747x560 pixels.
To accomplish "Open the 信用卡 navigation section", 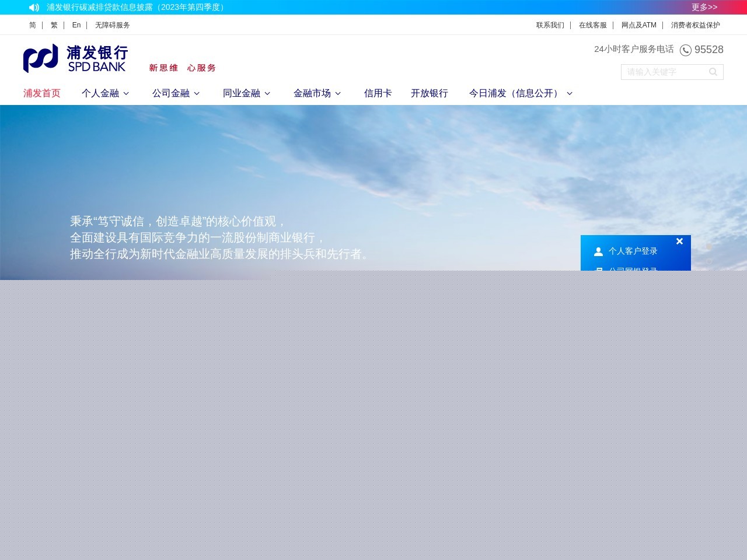I will [378, 93].
